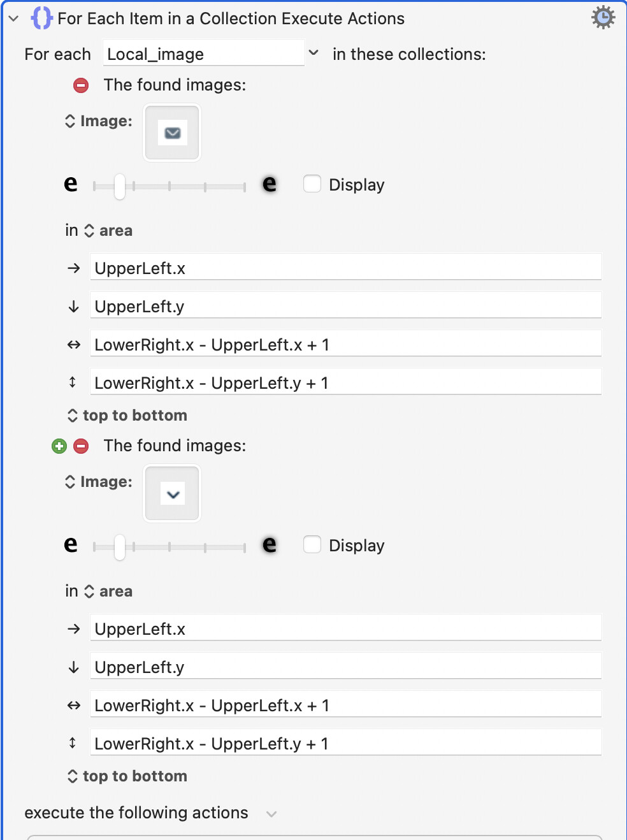Click the first image fuzziness slider
This screenshot has width=627, height=840.
[169, 187]
